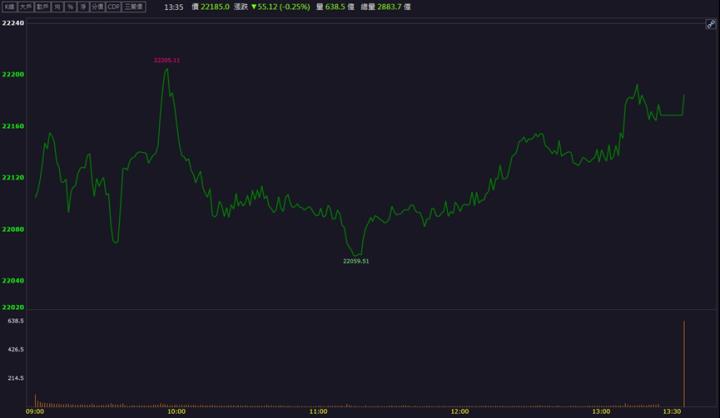This screenshot has height=418, width=720.
Task: Click the price value 22185.0
Action: [x=215, y=7]
